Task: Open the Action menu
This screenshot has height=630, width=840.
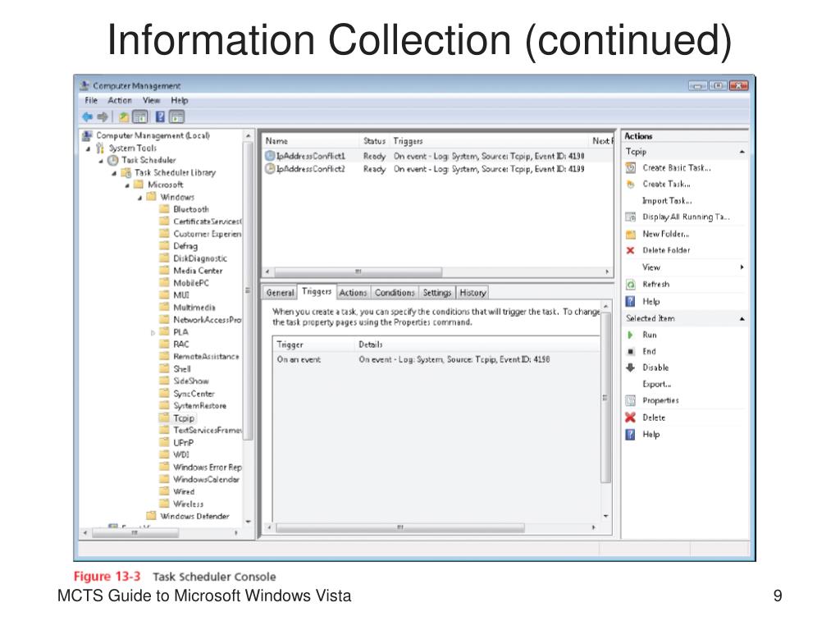Action: [x=120, y=100]
